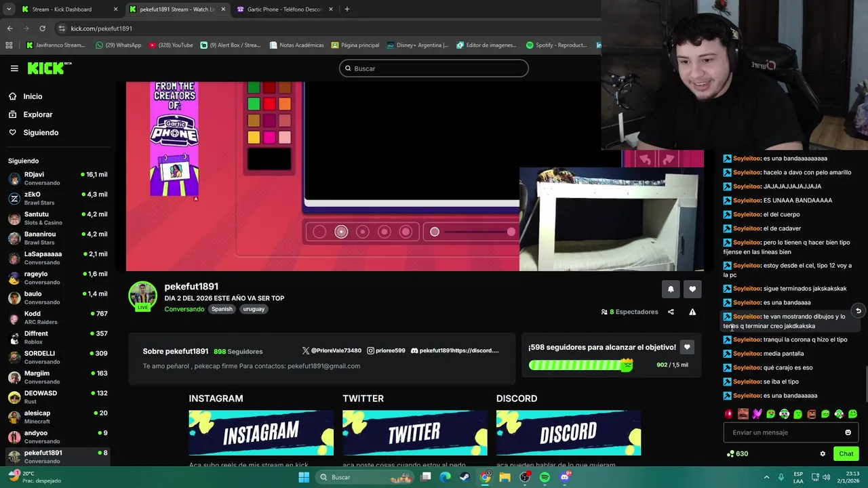868x488 pixels.
Task: Open Discord from the taskbar
Action: pyautogui.click(x=565, y=477)
